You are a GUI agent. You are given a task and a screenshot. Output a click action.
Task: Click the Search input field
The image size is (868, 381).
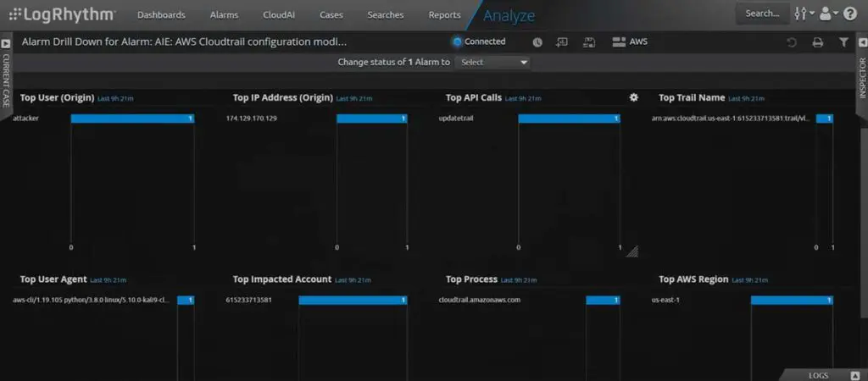pyautogui.click(x=762, y=14)
